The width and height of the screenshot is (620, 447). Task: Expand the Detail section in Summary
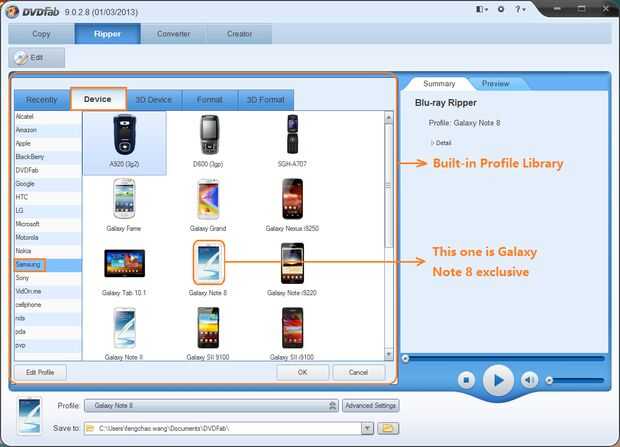441,143
